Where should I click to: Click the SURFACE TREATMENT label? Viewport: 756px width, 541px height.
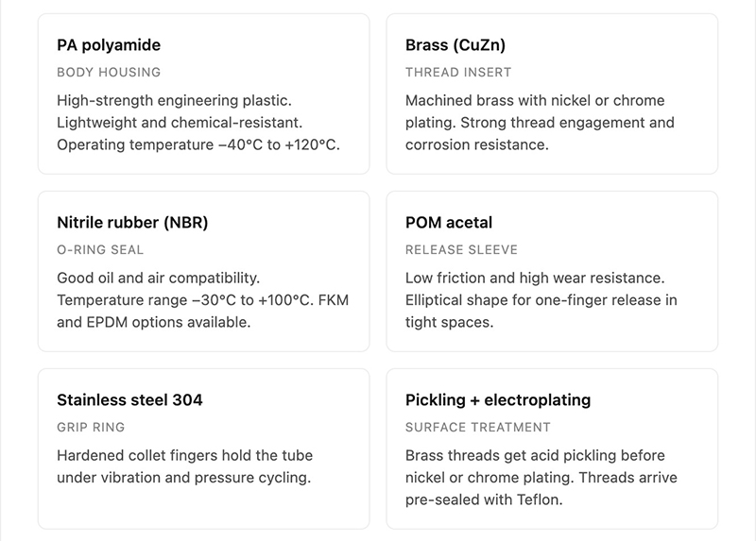(x=478, y=428)
